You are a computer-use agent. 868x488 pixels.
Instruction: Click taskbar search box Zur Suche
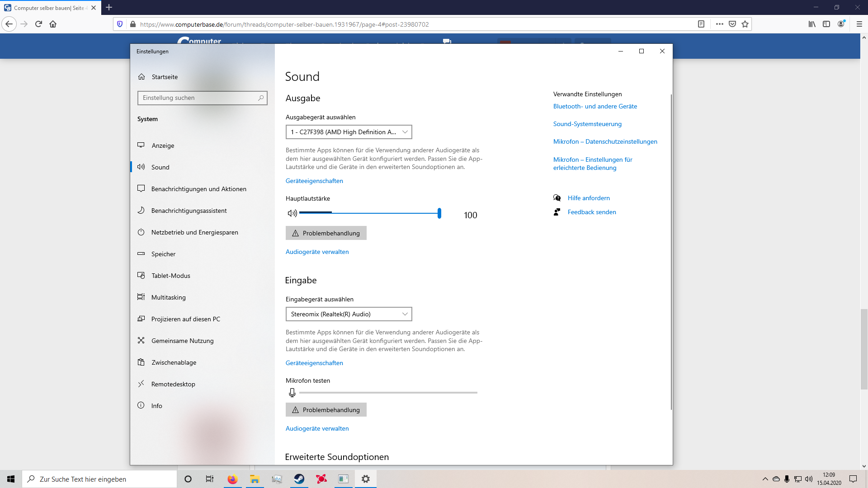[99, 479]
